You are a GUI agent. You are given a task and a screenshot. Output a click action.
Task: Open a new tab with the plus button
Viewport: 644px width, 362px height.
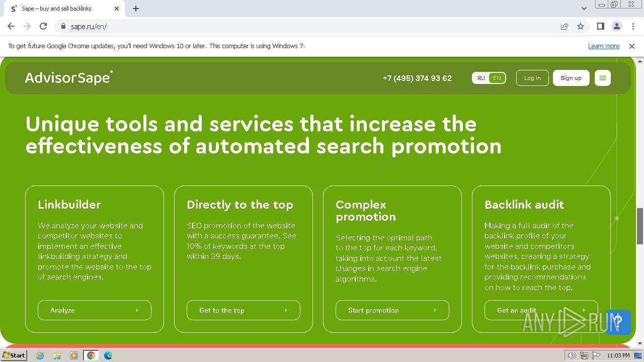click(136, 9)
